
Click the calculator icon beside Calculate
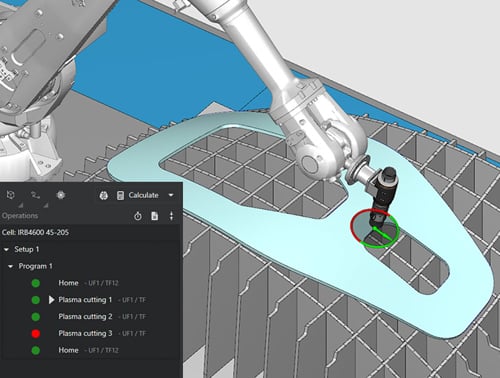point(120,195)
